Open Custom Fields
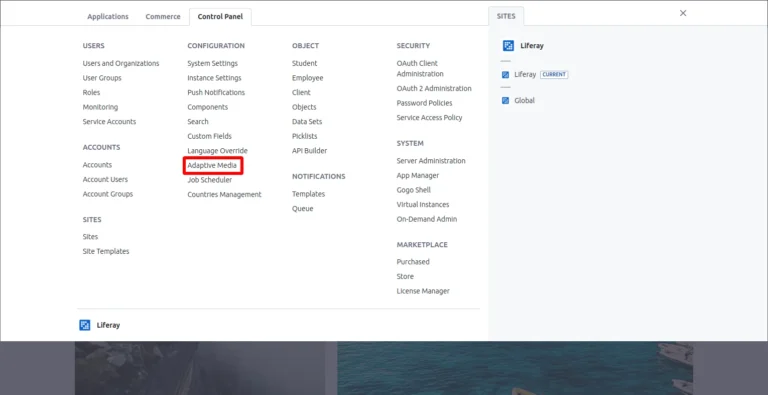The width and height of the screenshot is (768, 395). (209, 136)
